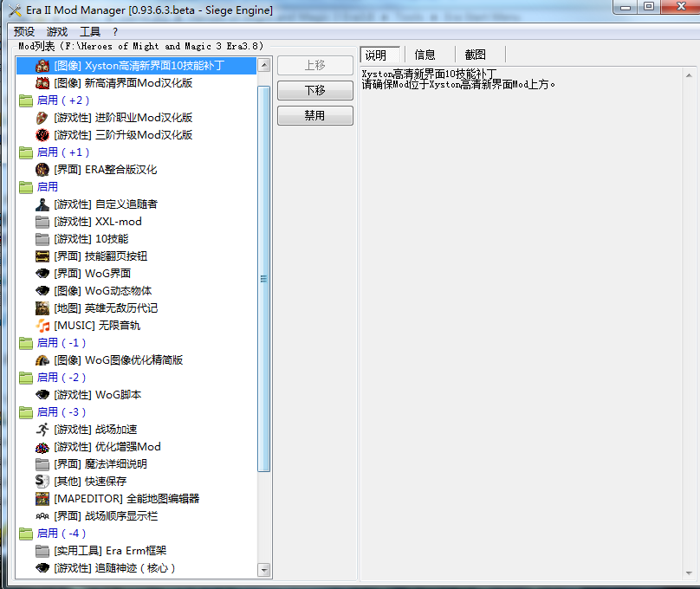Click the folder icon of XXL-mod
This screenshot has width=700, height=589.
[x=42, y=222]
